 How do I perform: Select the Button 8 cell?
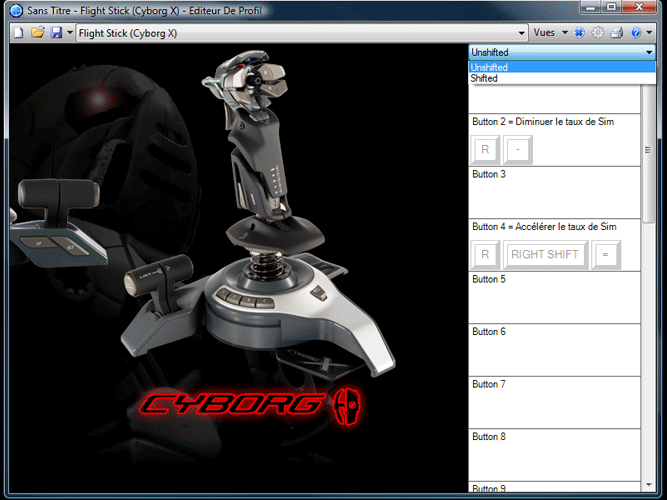coord(555,455)
